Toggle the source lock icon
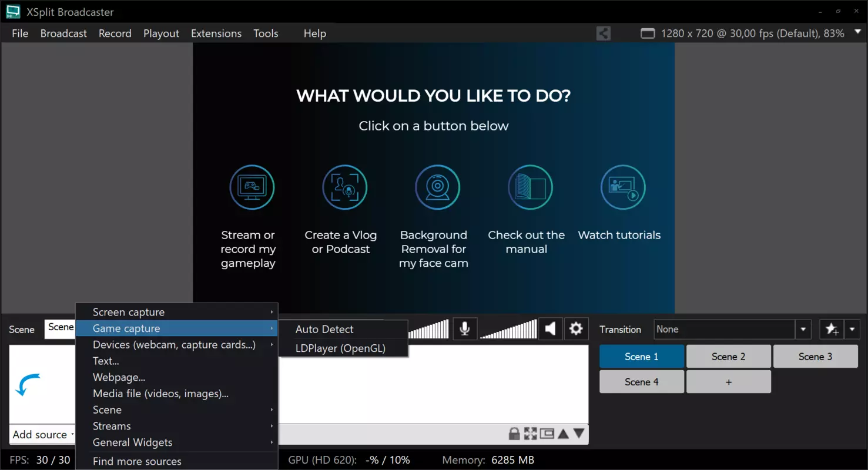The image size is (868, 470). point(514,434)
